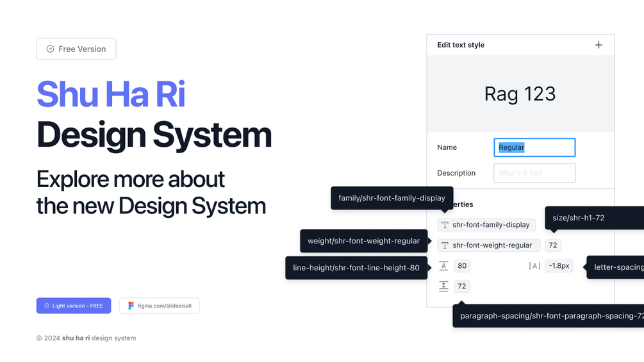Click the Rag 123 font preview
This screenshot has height=362, width=644.
(x=520, y=94)
